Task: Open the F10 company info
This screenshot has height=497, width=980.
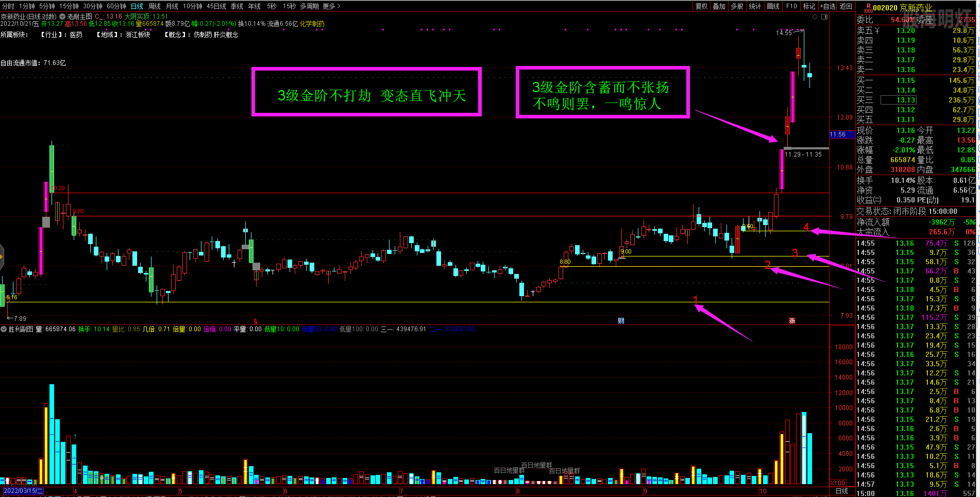Action: click(791, 6)
